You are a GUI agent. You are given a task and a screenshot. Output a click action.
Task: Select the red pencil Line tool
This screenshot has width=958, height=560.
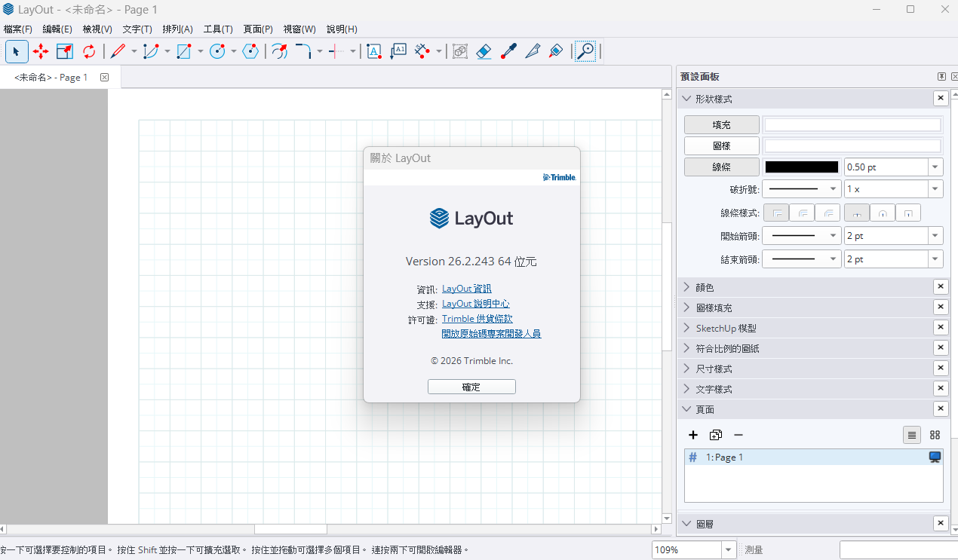[118, 51]
